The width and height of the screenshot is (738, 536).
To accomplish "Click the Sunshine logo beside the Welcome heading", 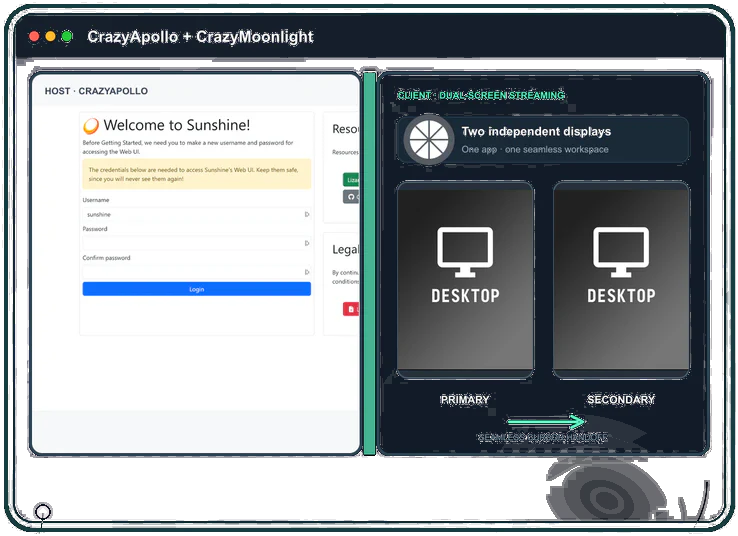I will click(91, 126).
